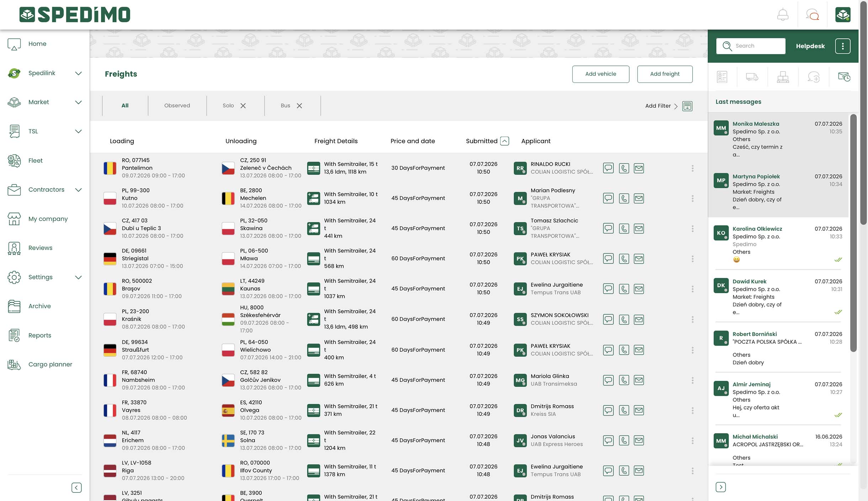Open chat with Rinaldo Rucki

tap(608, 168)
